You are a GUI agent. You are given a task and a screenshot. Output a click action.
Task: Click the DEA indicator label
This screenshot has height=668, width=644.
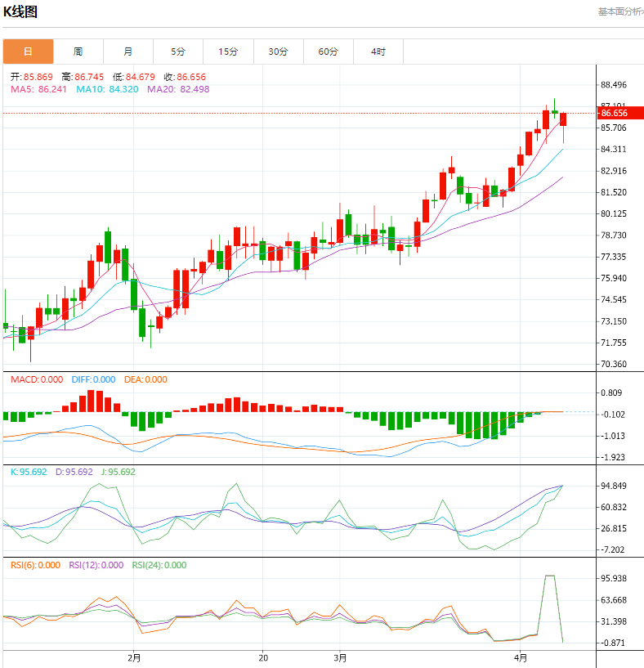tap(145, 379)
